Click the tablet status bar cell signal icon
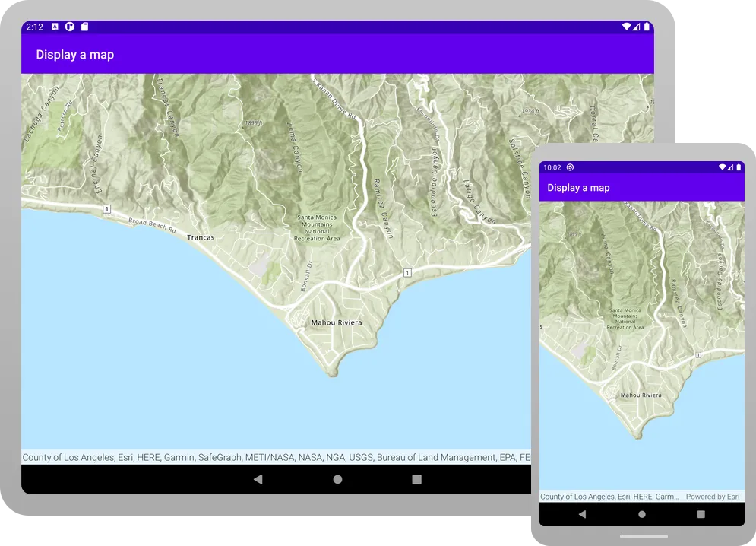 coord(636,27)
